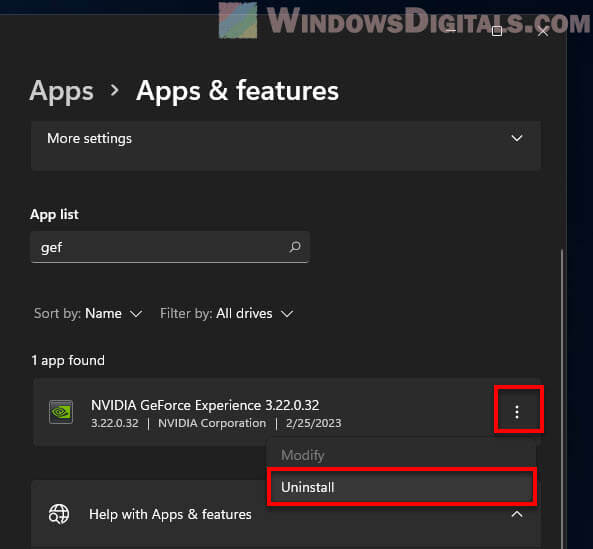Select Uninstall from the context menu

point(401,487)
